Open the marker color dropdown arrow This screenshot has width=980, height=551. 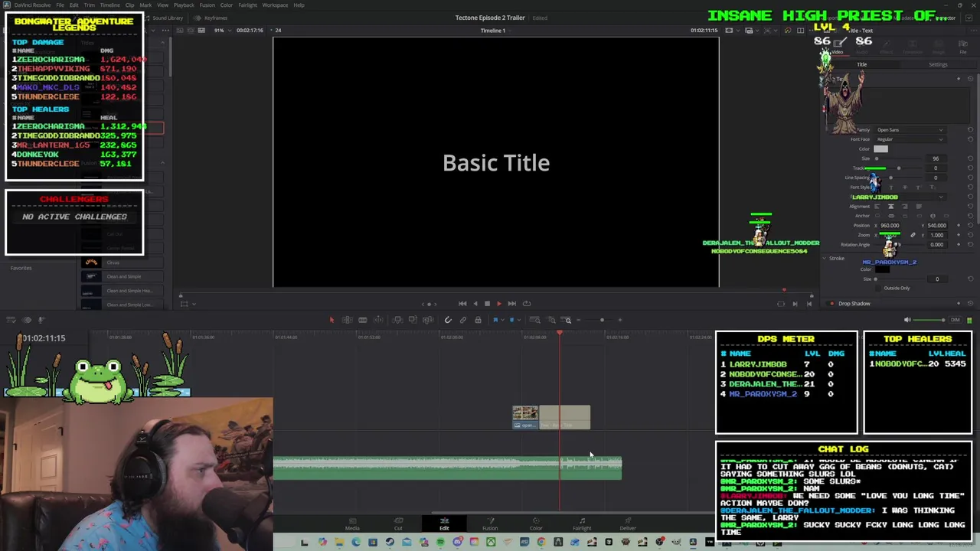coord(519,320)
